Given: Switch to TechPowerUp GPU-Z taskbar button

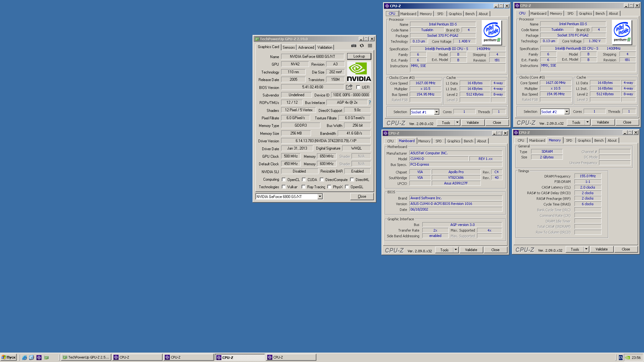Looking at the screenshot, I should (x=86, y=357).
